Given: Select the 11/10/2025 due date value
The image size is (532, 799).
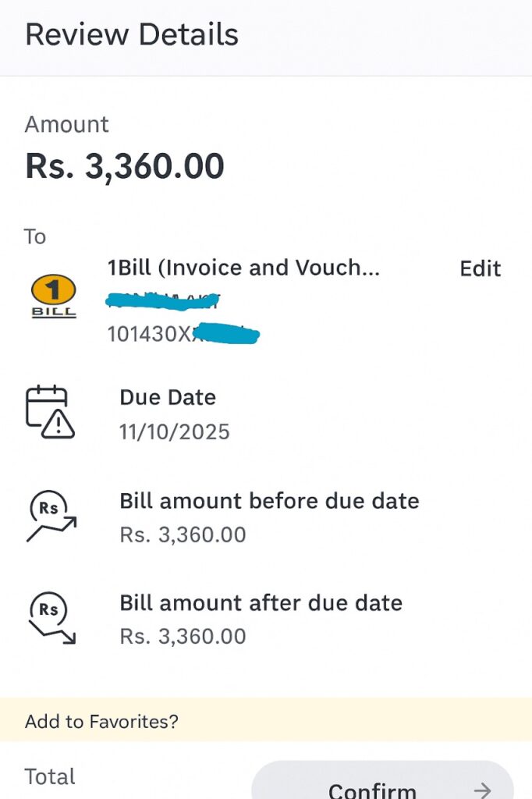Looking at the screenshot, I should [175, 431].
